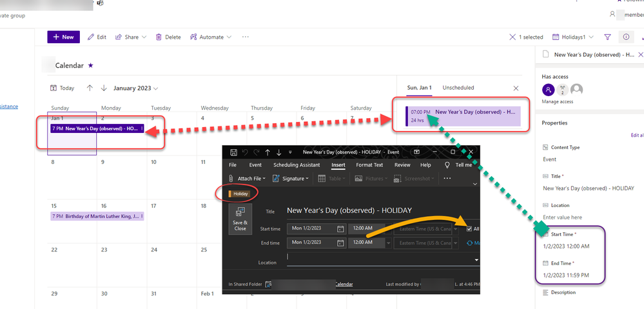Open the End time zone dropdown

pos(456,243)
